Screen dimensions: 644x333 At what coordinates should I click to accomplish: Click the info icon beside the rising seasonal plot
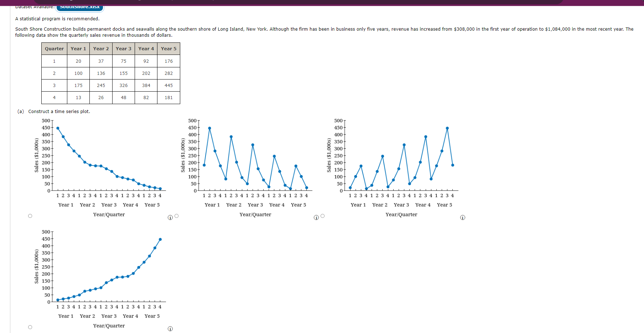pos(463,217)
